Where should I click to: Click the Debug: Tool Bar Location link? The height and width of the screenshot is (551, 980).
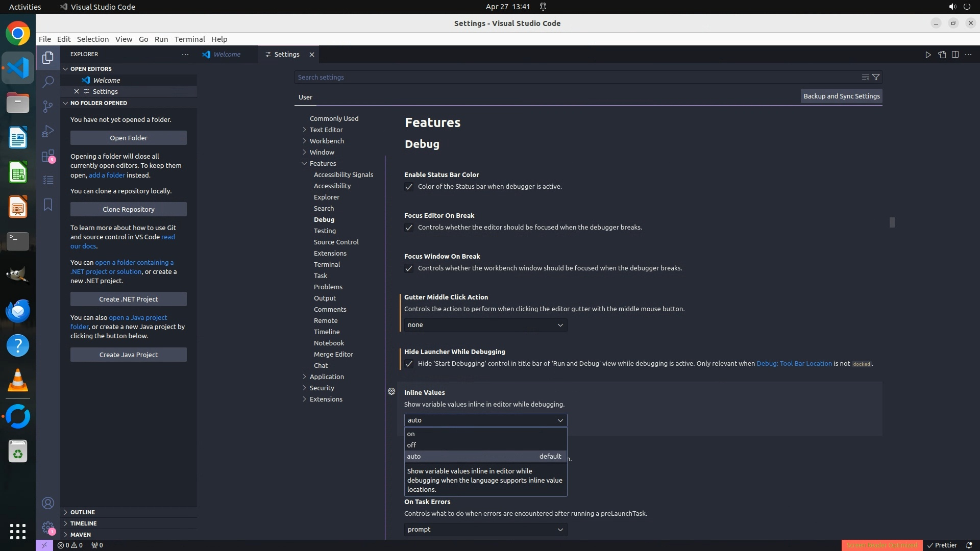(x=794, y=364)
